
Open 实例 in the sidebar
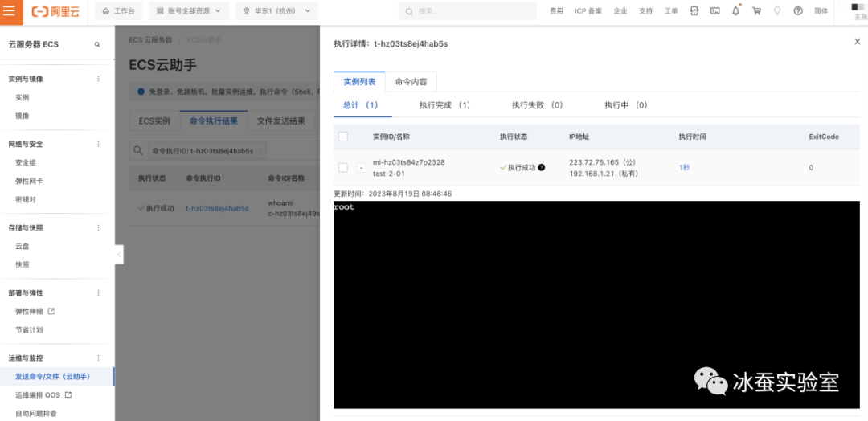(x=23, y=97)
